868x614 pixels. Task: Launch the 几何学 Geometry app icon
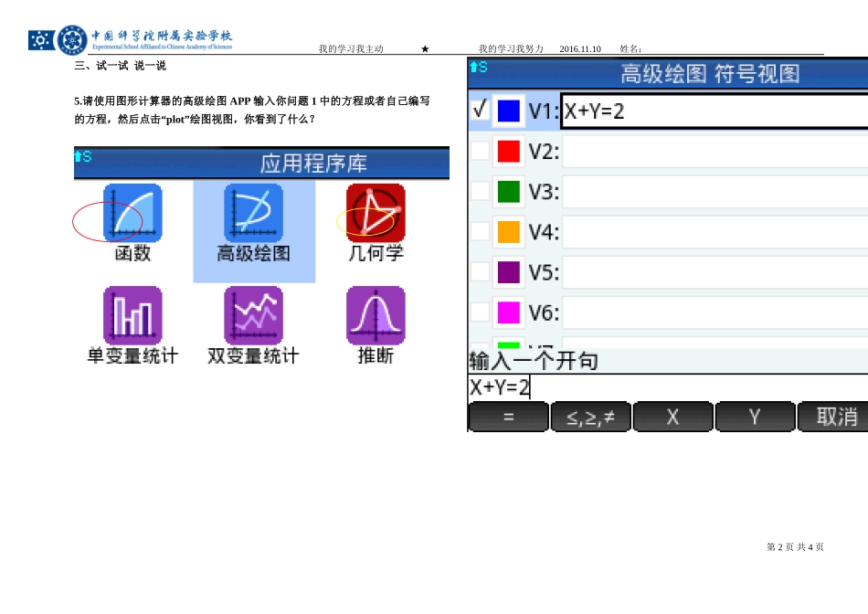pos(376,213)
